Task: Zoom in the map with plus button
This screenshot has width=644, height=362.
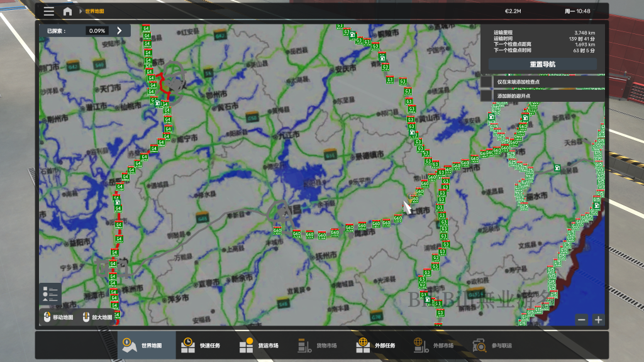Action: 598,319
